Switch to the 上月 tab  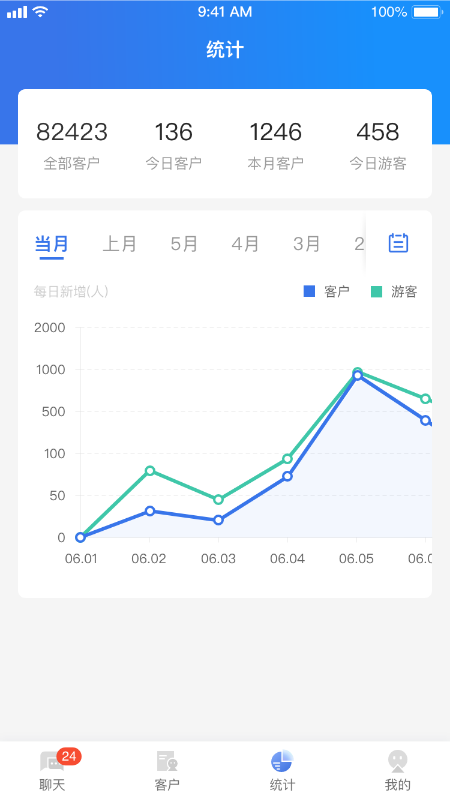119,244
